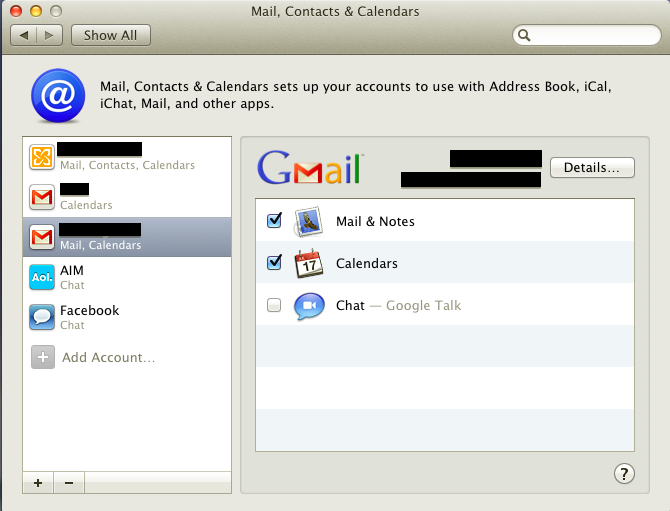The height and width of the screenshot is (511, 670).
Task: Click the iCal calendar icon showing 17
Action: coord(309,263)
